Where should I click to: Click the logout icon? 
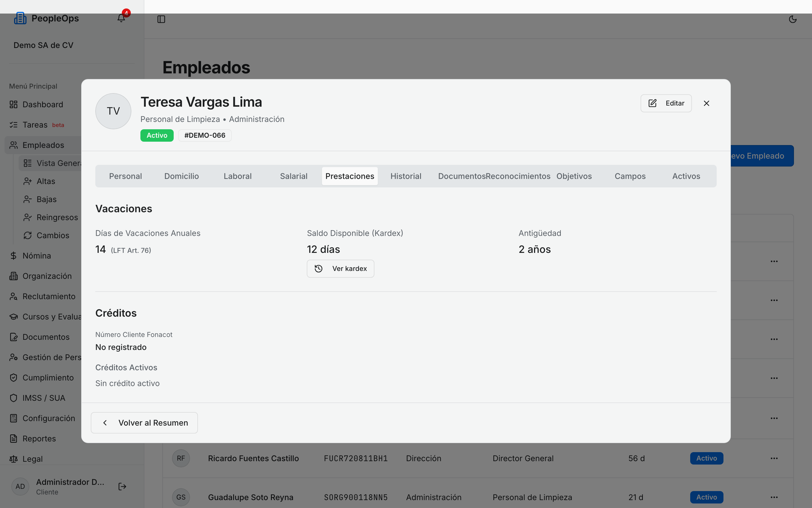[x=122, y=487]
